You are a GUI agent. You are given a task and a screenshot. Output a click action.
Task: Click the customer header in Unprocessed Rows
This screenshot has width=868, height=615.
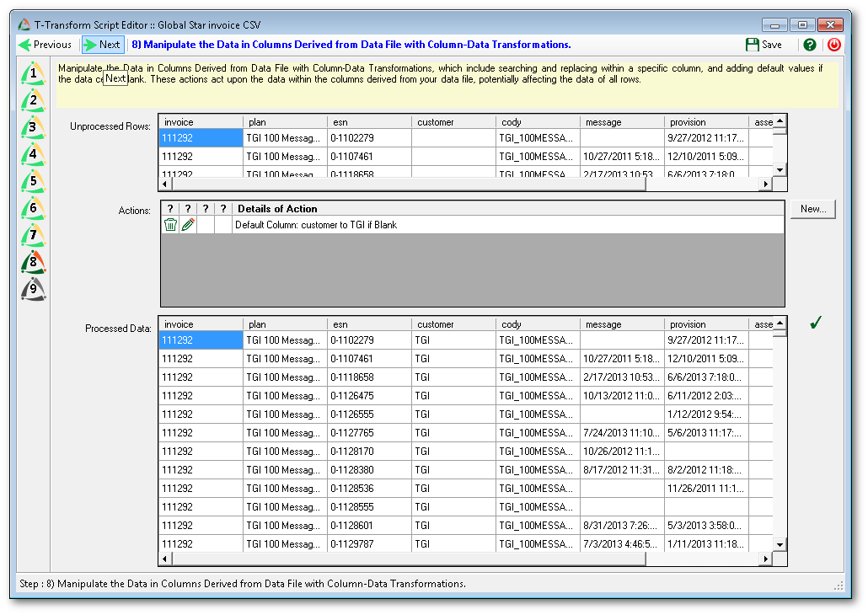[x=453, y=122]
